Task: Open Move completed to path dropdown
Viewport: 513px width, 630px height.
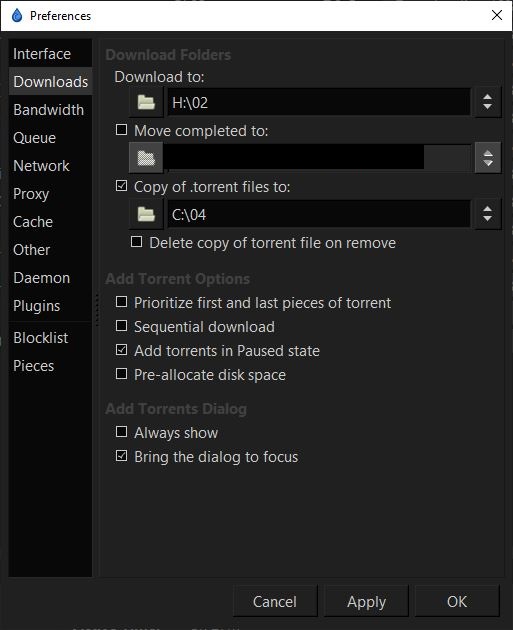Action: point(488,158)
